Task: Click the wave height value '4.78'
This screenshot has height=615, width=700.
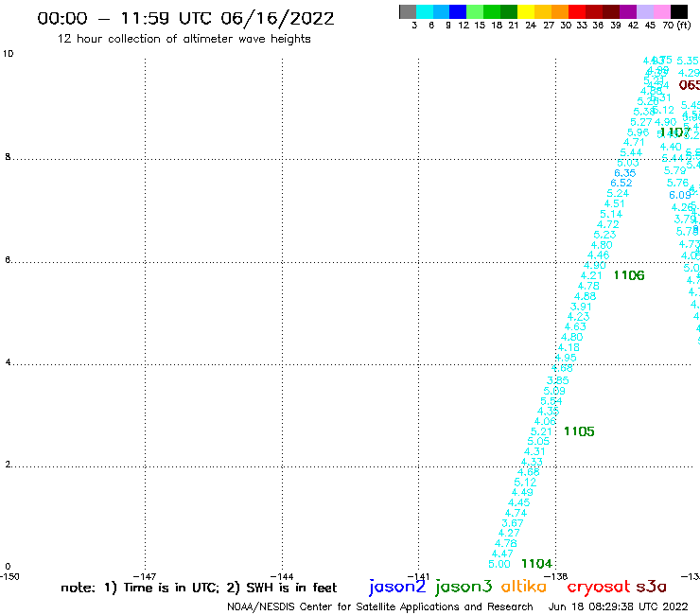Action: 588,287
